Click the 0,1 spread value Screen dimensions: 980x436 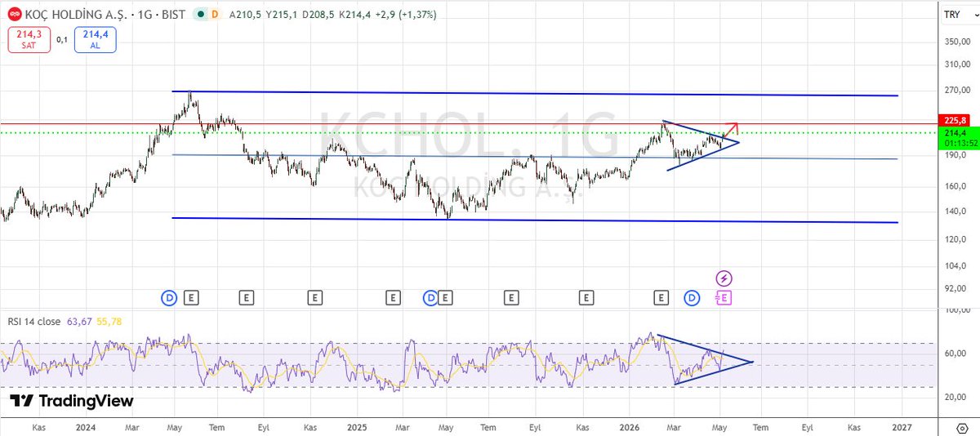tap(62, 40)
